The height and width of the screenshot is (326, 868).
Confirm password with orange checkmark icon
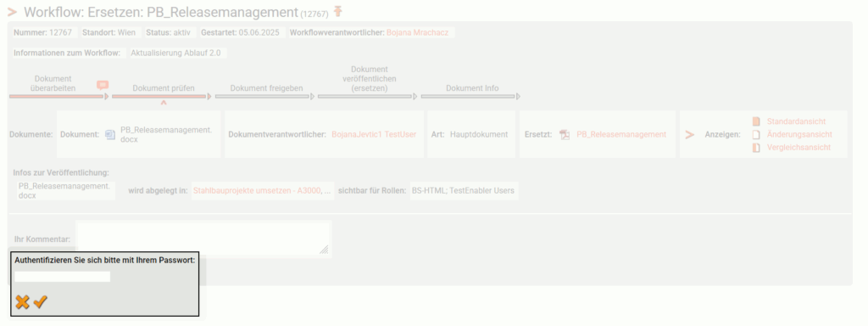point(41,302)
